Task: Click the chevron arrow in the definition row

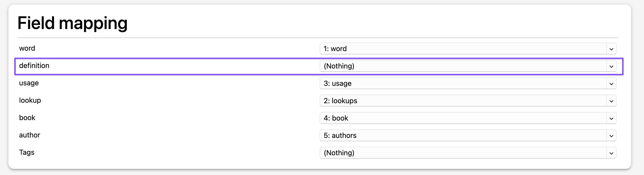Action: click(x=611, y=66)
